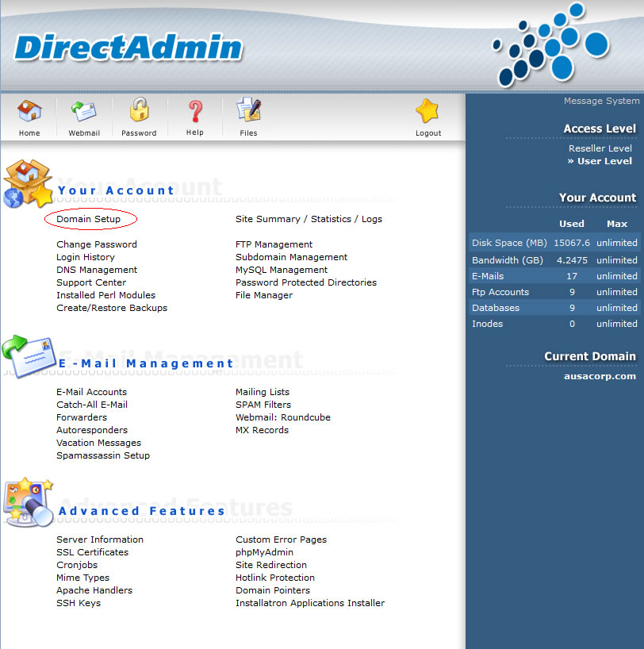
Task: Select SPAM Filters link
Action: [x=263, y=405]
